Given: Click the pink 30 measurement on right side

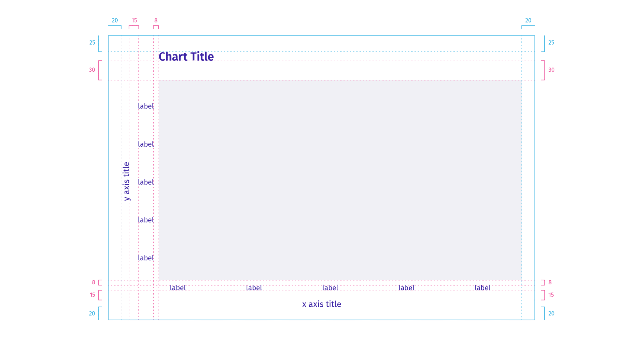Looking at the screenshot, I should click(551, 70).
